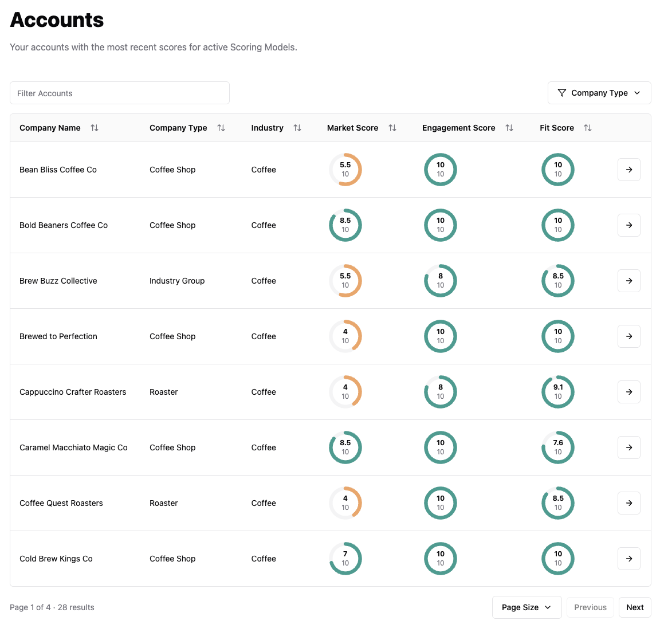Click Engagement Score sort arrows
The width and height of the screenshot is (660, 644).
(x=509, y=128)
